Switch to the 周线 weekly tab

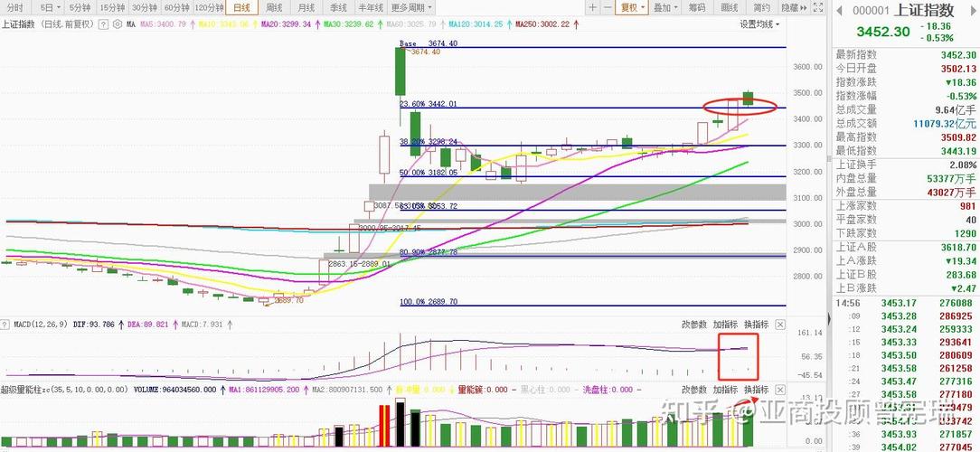point(273,7)
